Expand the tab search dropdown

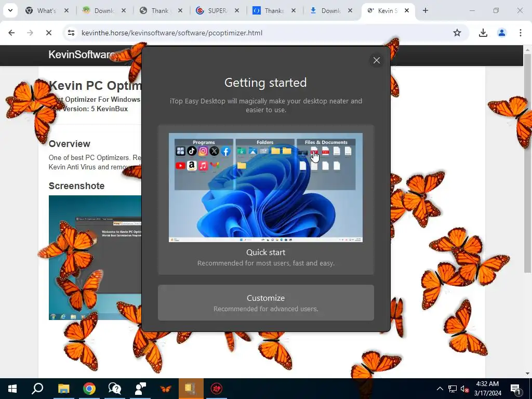(x=10, y=10)
